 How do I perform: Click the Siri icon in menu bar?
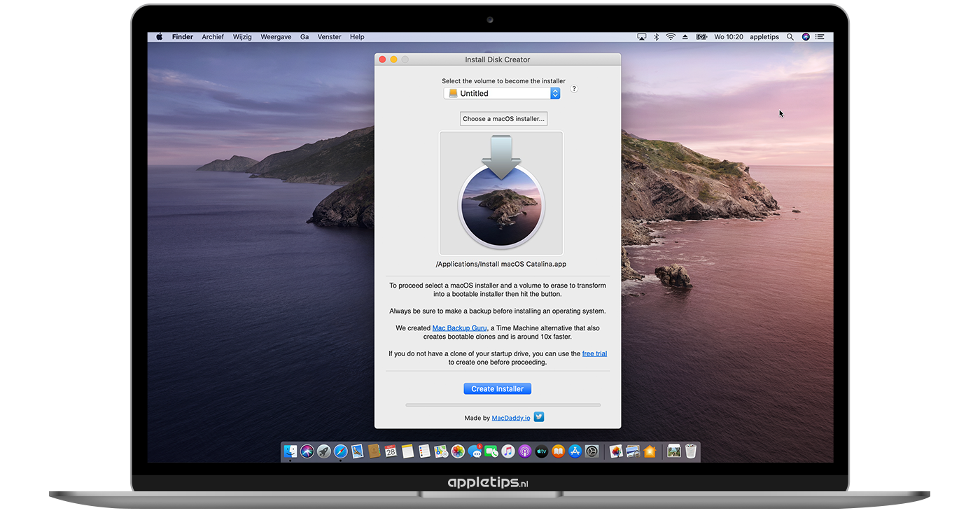[806, 37]
